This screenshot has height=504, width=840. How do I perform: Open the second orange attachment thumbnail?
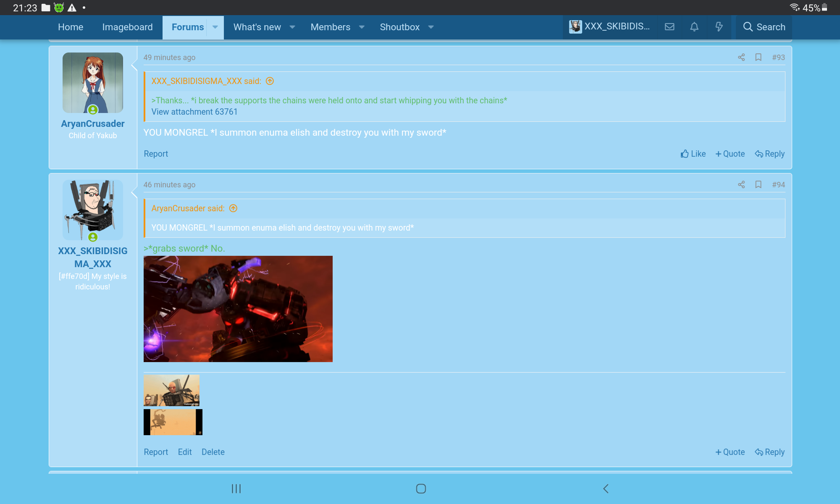coord(173,422)
